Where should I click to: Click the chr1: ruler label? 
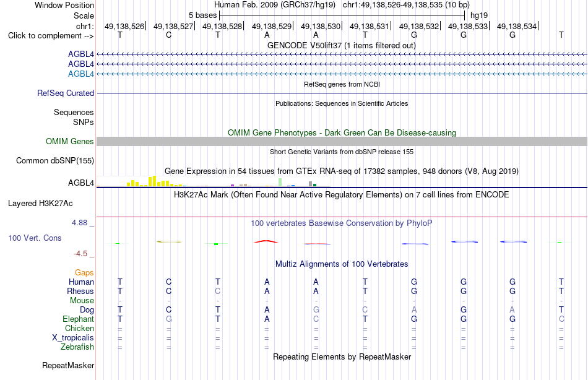85,26
